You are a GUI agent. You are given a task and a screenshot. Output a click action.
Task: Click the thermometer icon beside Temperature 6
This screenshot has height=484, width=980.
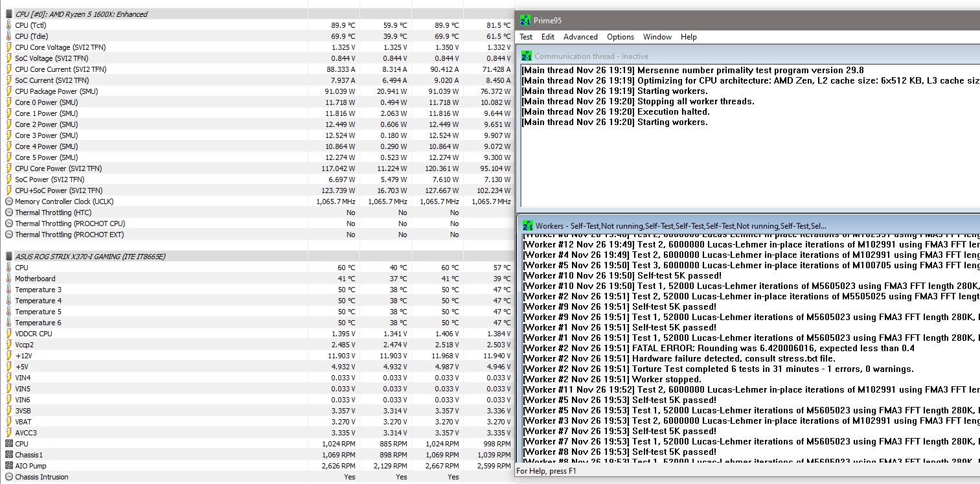[x=8, y=322]
